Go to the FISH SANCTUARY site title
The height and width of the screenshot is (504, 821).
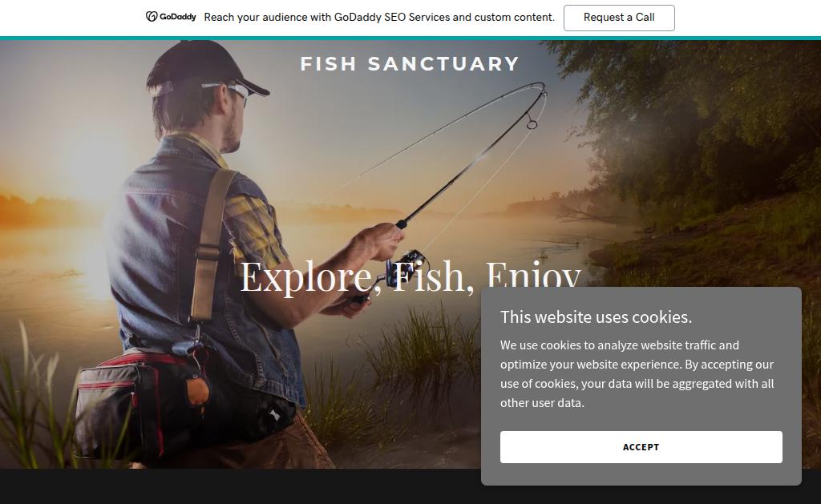410,64
